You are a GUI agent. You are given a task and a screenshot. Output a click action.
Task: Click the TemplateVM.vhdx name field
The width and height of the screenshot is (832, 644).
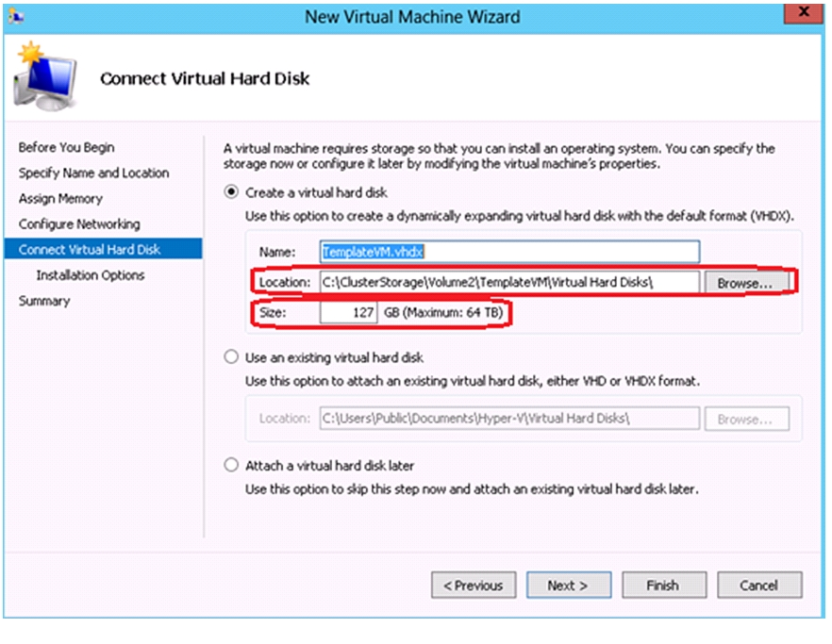tap(510, 252)
